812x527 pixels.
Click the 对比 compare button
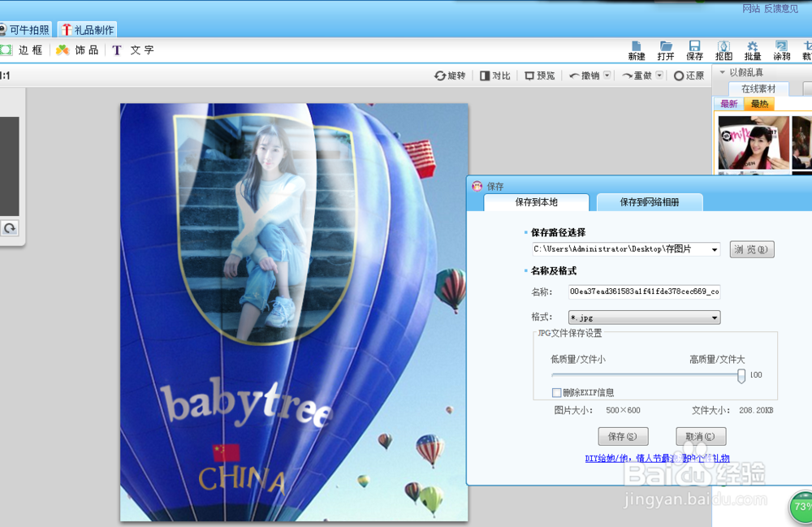495,76
